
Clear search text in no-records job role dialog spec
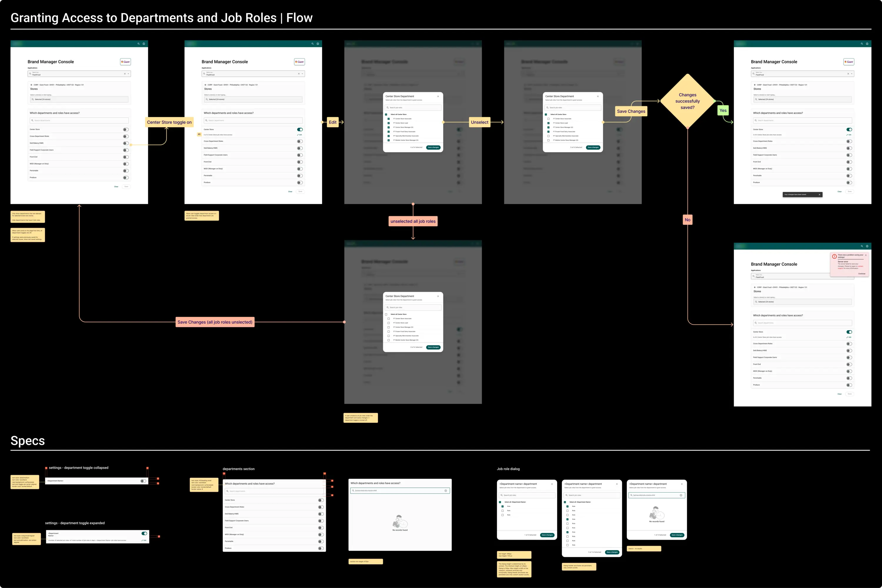coord(681,495)
